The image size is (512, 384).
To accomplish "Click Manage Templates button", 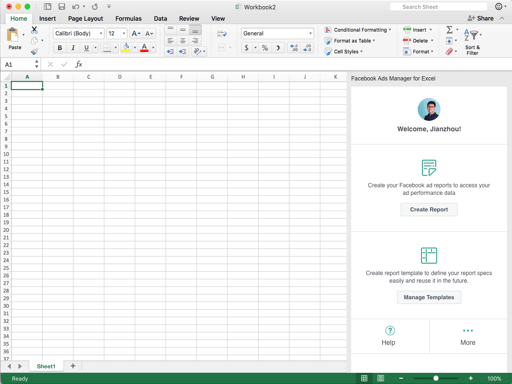I will [x=429, y=297].
